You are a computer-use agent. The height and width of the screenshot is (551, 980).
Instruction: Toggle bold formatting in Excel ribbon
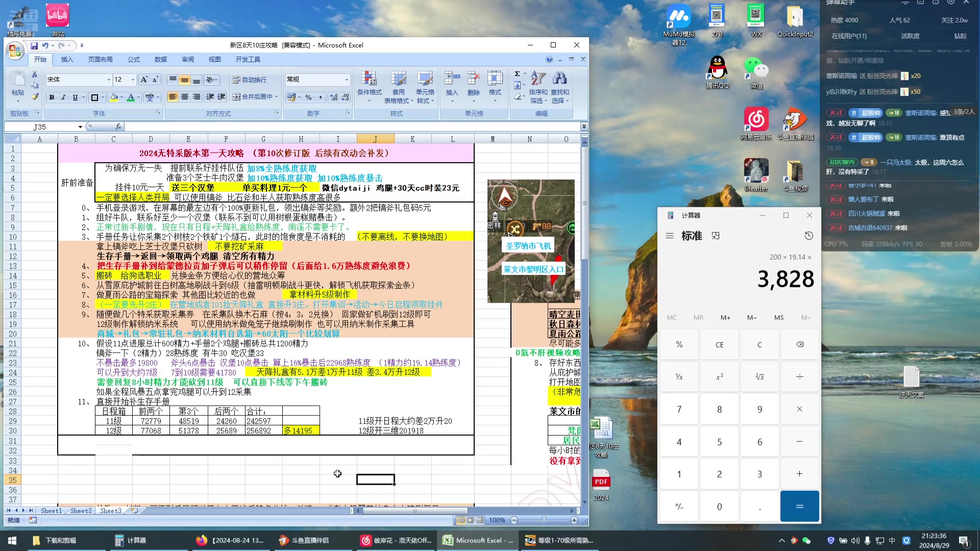pyautogui.click(x=52, y=97)
